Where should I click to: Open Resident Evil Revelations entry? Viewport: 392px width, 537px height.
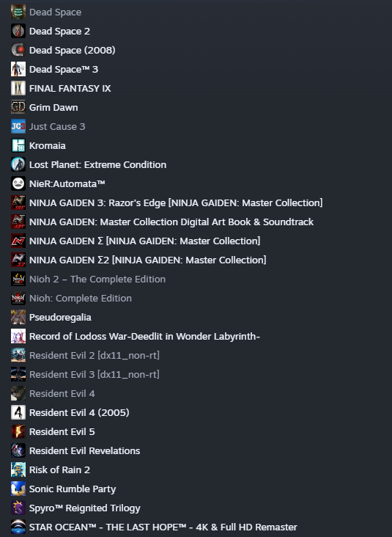tap(84, 450)
